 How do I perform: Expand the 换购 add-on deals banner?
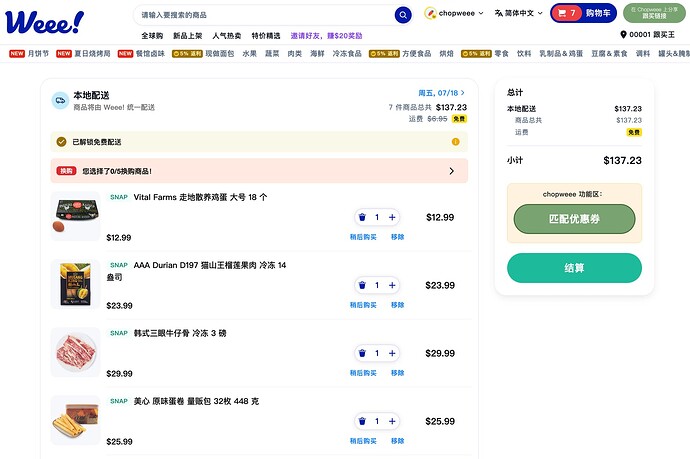point(259,171)
